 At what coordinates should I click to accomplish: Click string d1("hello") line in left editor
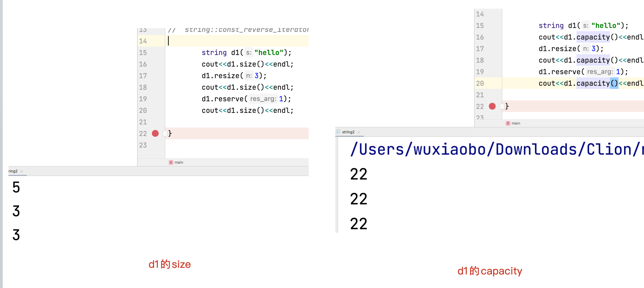click(247, 53)
